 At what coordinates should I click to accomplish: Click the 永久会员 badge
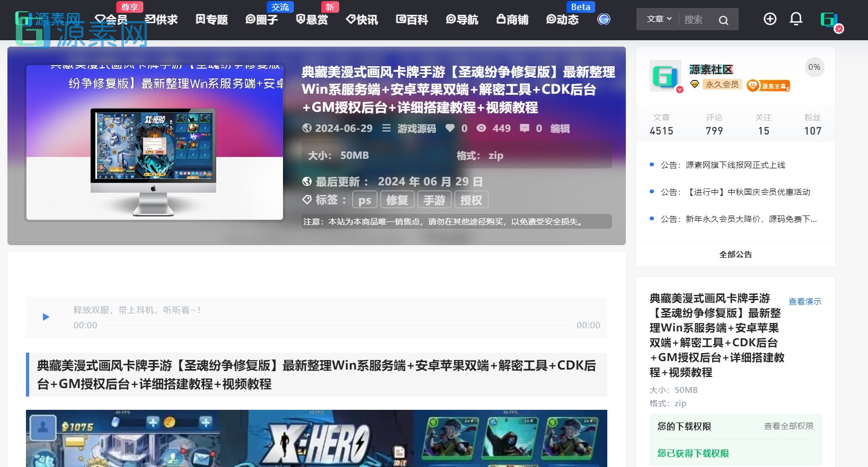(x=722, y=84)
